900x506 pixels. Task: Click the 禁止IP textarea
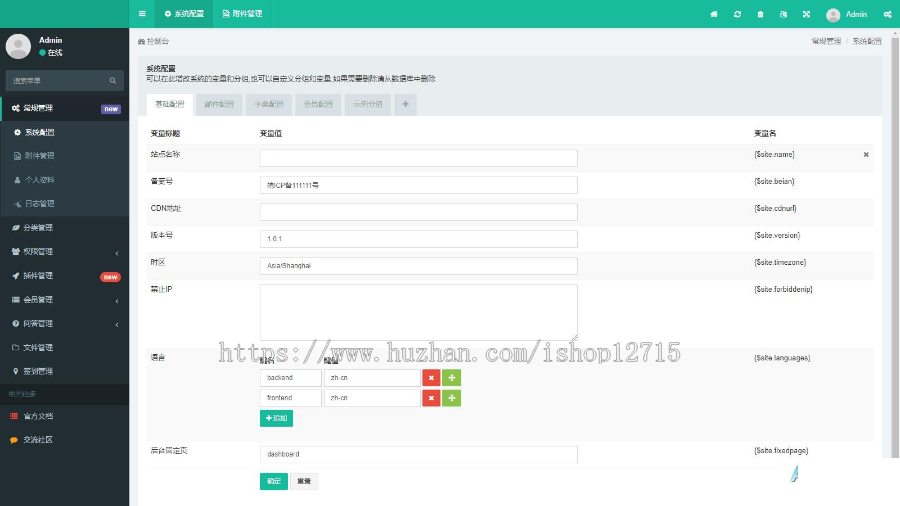pos(418,313)
